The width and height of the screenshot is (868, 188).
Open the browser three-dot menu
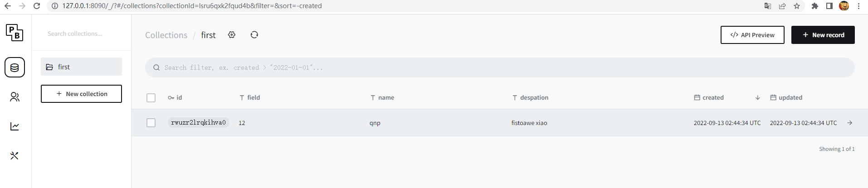[858, 6]
